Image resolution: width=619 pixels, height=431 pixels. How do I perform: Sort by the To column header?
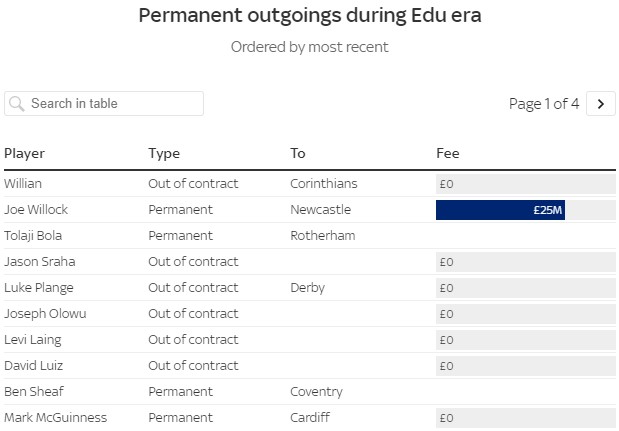point(298,153)
